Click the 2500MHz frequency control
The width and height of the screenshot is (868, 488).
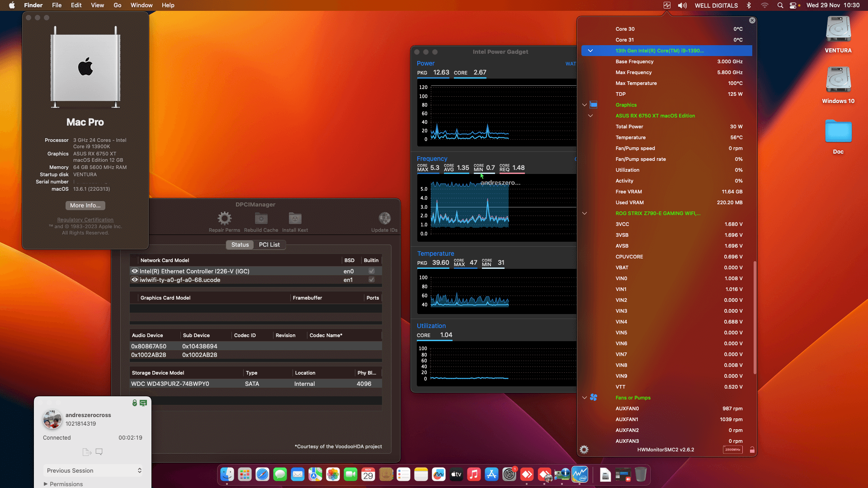click(x=732, y=450)
